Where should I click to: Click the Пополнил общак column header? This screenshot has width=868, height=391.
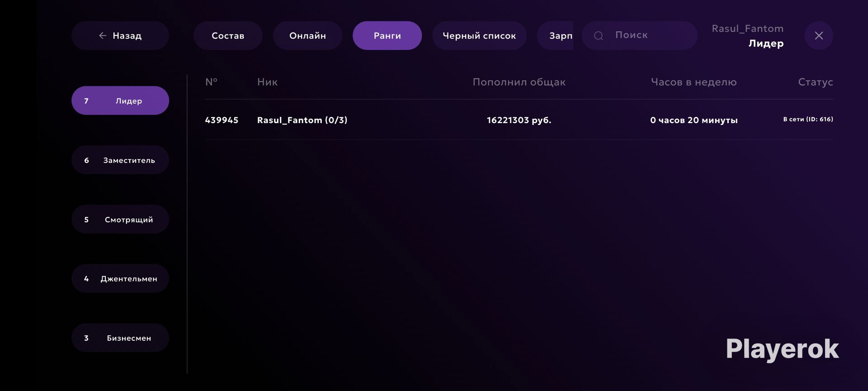[x=519, y=82]
